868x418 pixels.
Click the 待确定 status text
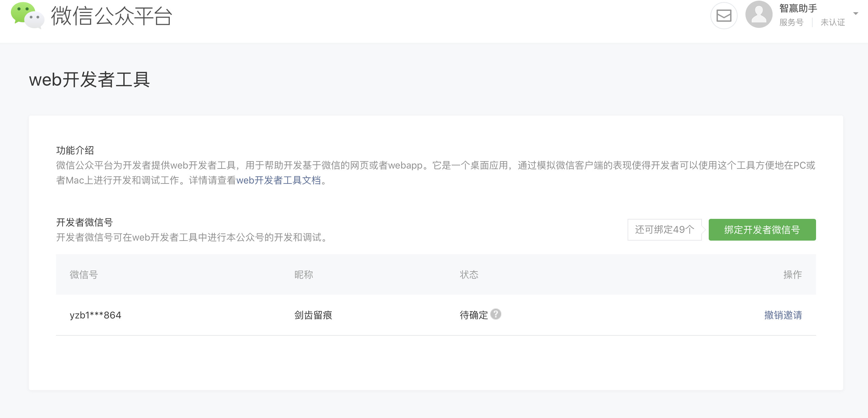pyautogui.click(x=473, y=315)
